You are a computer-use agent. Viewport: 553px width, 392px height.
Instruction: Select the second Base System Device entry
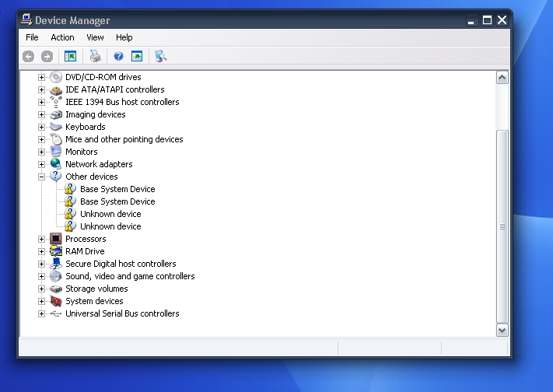click(x=117, y=201)
